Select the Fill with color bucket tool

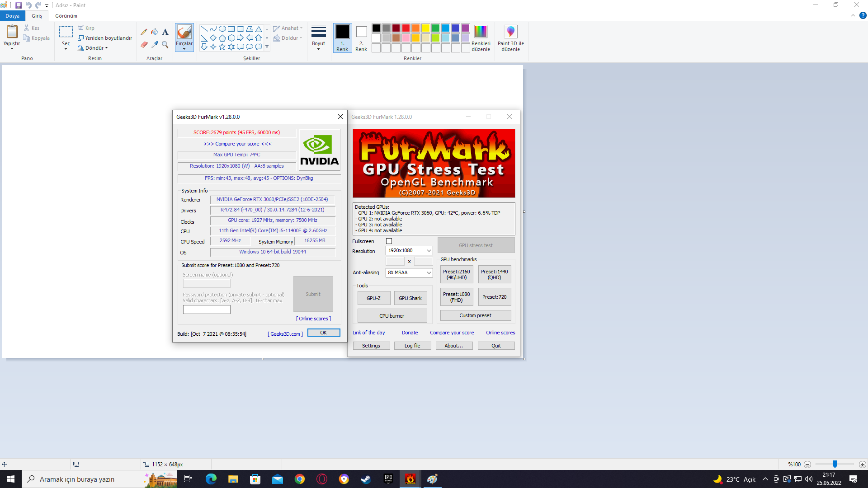155,32
